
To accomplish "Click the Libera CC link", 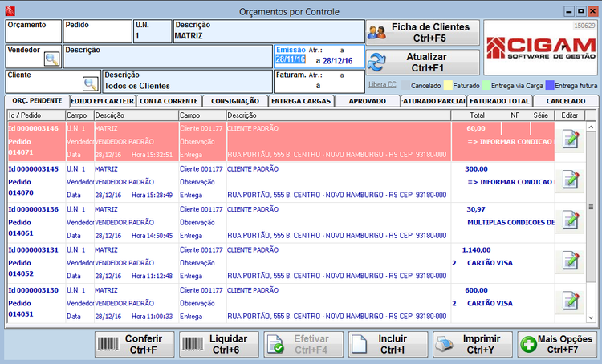I will pyautogui.click(x=382, y=85).
